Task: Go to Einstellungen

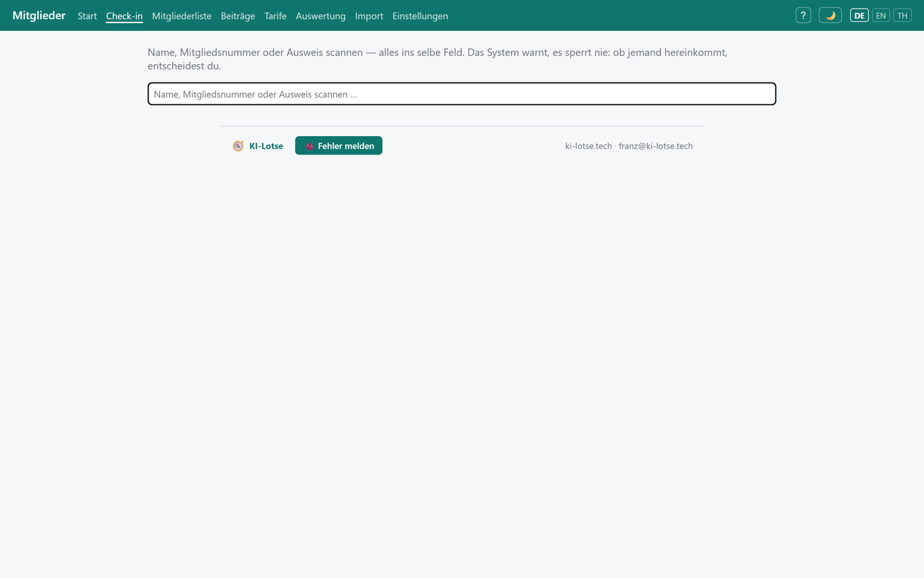Action: (x=420, y=16)
